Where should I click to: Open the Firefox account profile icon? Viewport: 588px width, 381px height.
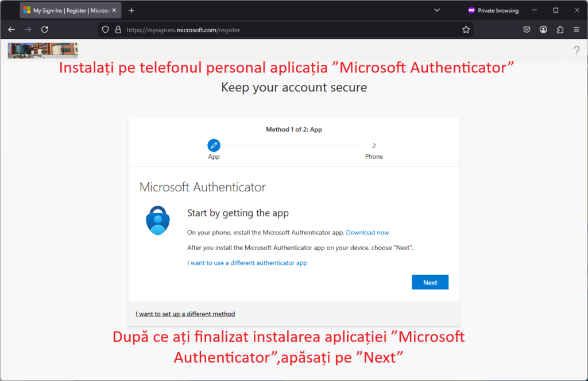click(543, 30)
